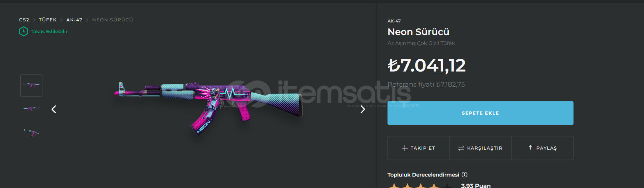Click the compare arrows icon in Karşılaştır
Viewport: 644px width, 188px height.
click(x=461, y=148)
